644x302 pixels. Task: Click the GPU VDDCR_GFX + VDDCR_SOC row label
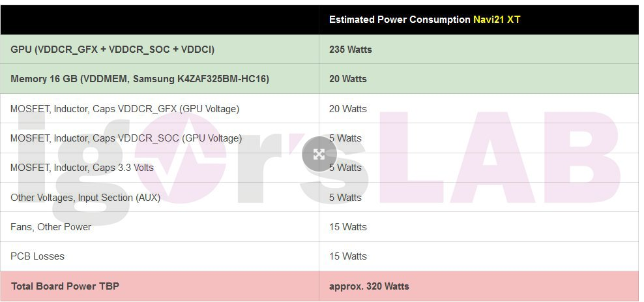tap(112, 50)
